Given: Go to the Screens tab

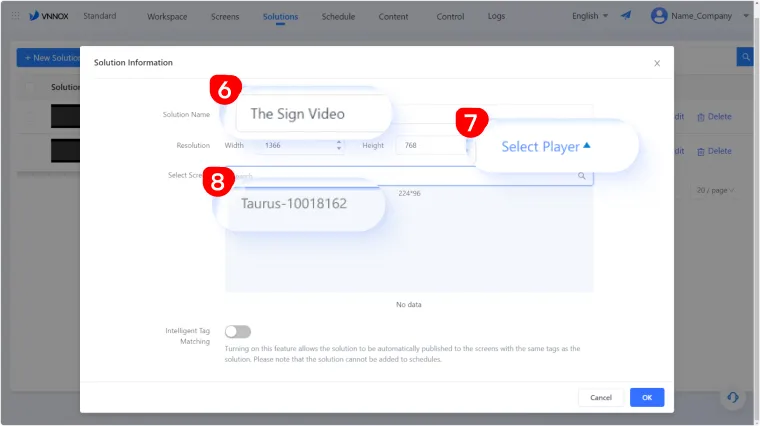Looking at the screenshot, I should coord(225,17).
